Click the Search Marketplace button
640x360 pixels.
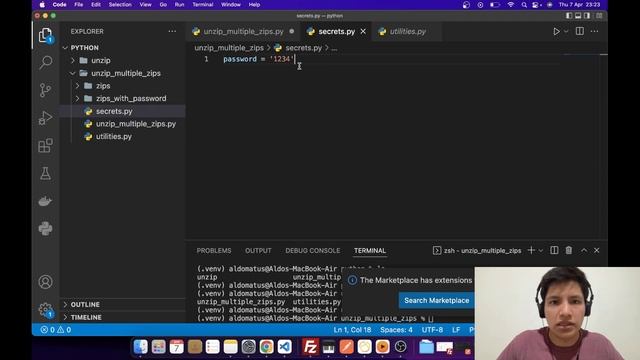tap(436, 300)
